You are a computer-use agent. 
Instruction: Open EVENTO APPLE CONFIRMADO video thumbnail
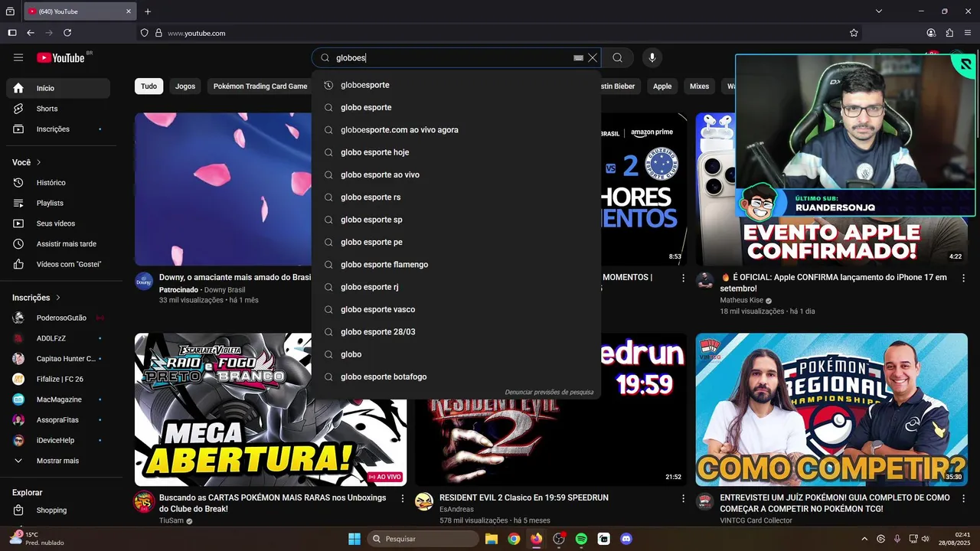(x=831, y=190)
